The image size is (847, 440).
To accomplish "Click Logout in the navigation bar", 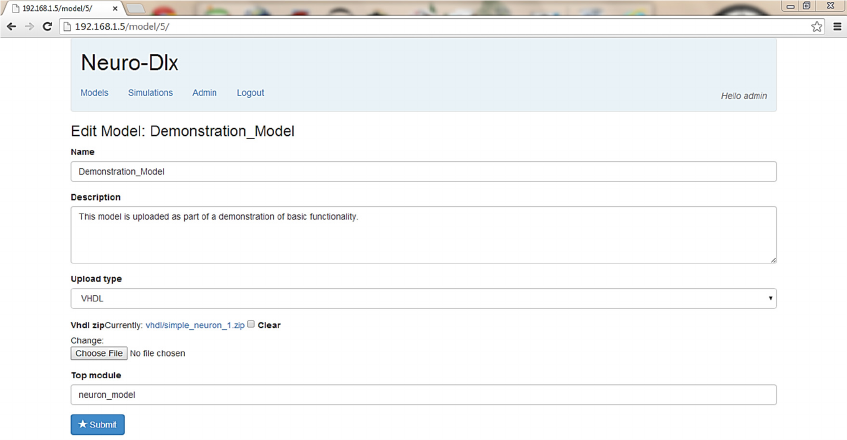I will pos(250,93).
